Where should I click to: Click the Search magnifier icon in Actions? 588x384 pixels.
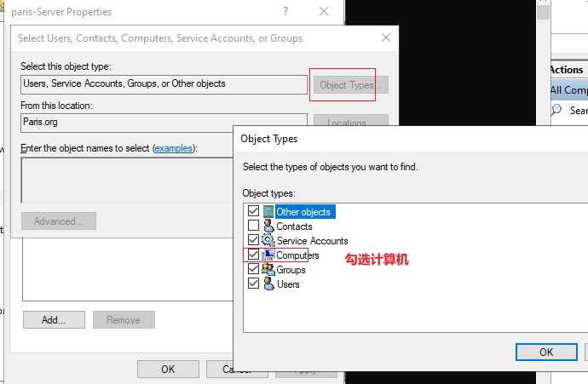tap(556, 110)
